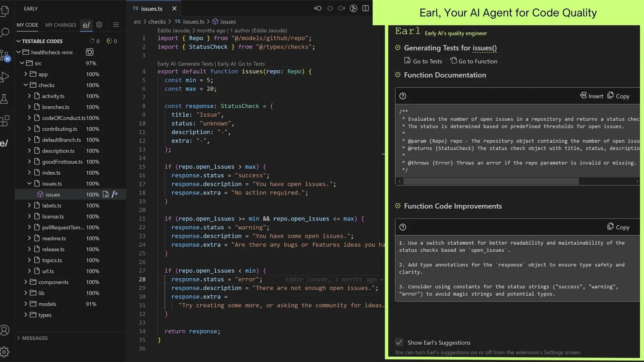The image size is (644, 362).
Task: Switch to the MY CHANGES tab
Action: point(61,25)
